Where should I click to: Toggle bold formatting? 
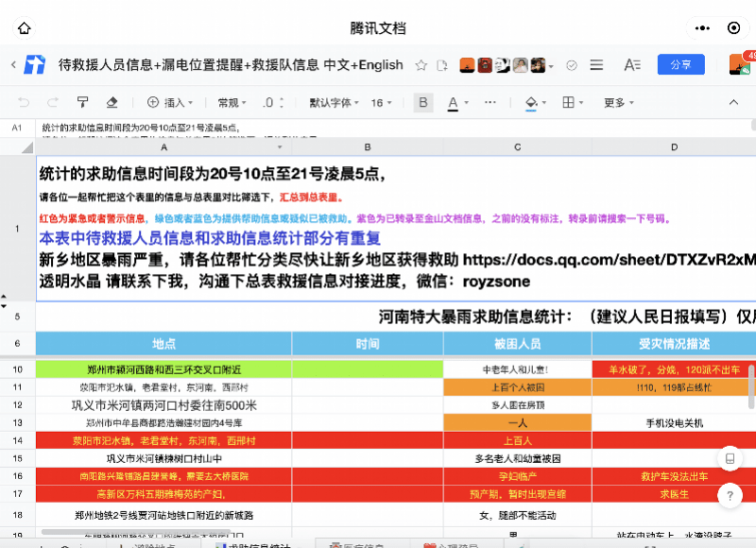pyautogui.click(x=422, y=102)
